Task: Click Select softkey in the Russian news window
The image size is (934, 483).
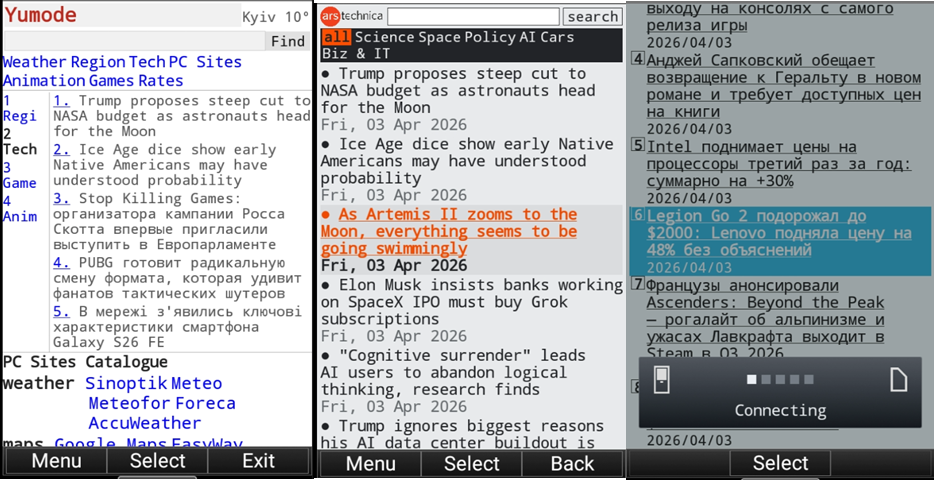Action: click(x=780, y=463)
